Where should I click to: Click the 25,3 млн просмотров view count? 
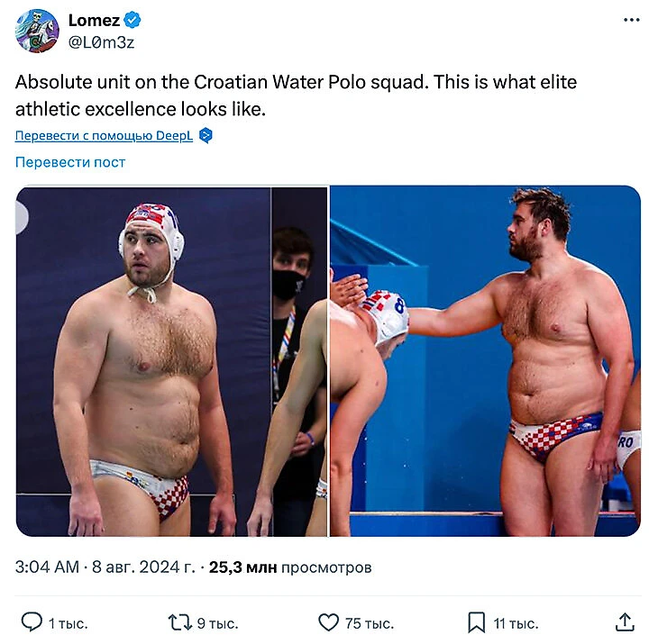290,567
